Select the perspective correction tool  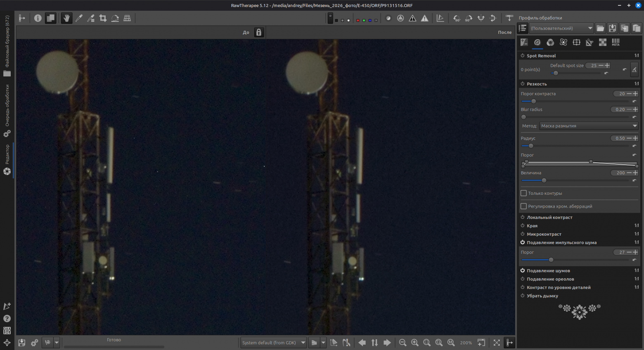(127, 18)
